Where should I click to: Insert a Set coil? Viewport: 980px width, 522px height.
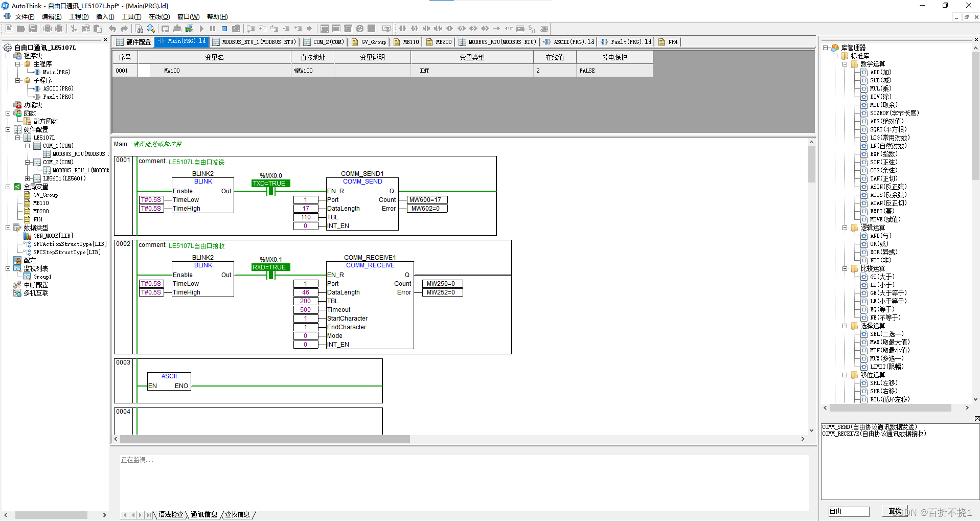(473, 29)
